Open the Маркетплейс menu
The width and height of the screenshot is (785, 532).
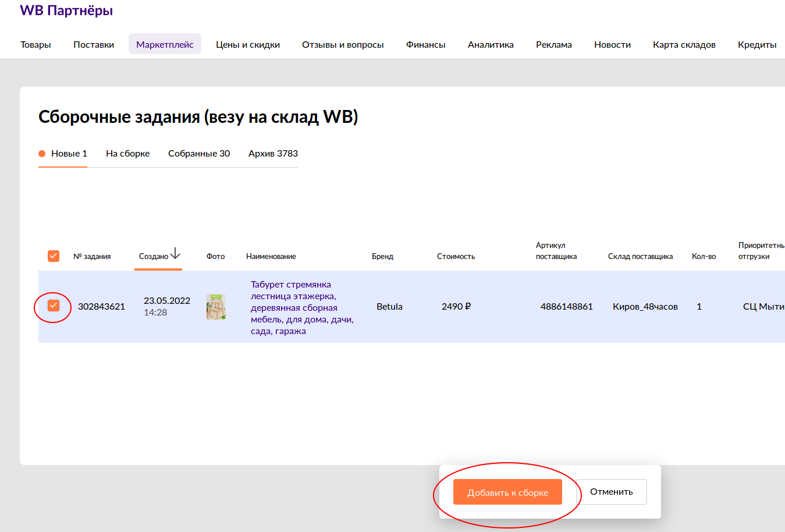point(165,44)
